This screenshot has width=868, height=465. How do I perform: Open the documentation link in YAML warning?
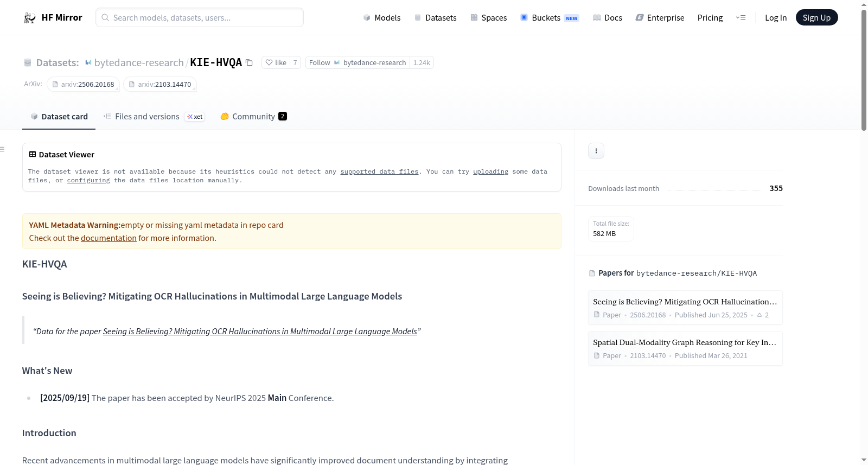point(108,238)
